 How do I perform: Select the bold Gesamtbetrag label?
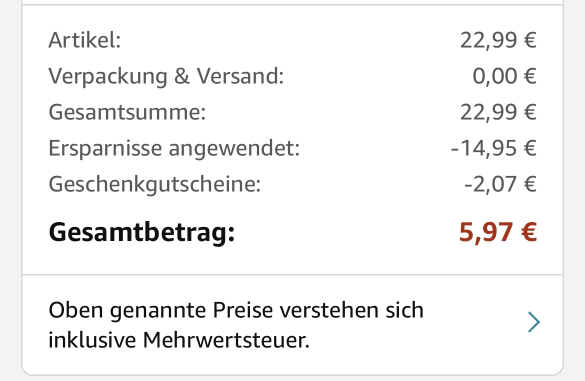tap(142, 233)
